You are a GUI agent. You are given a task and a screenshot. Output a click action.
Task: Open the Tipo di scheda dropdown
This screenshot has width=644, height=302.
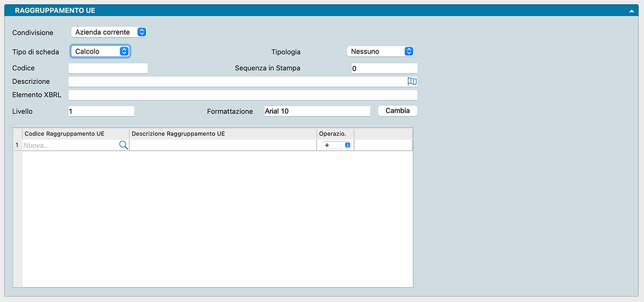(x=101, y=51)
